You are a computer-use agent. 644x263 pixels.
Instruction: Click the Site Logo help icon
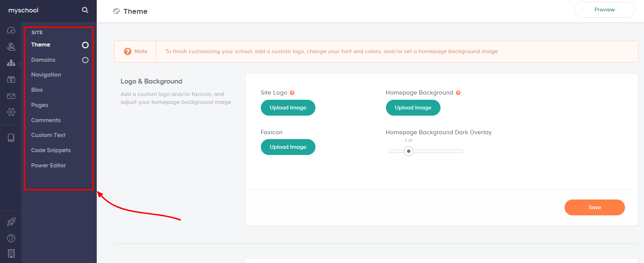coord(292,93)
